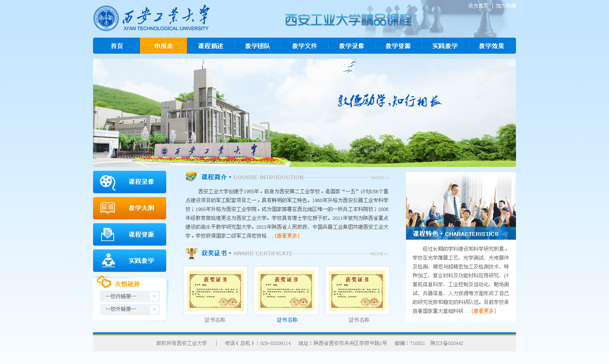Open the 教学团队 navigation tab

tap(258, 46)
